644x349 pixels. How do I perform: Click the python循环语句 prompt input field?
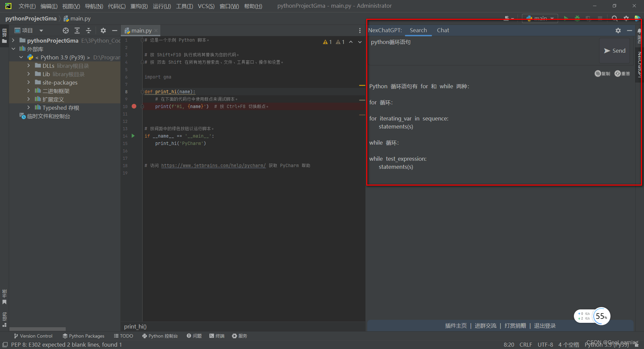click(484, 51)
